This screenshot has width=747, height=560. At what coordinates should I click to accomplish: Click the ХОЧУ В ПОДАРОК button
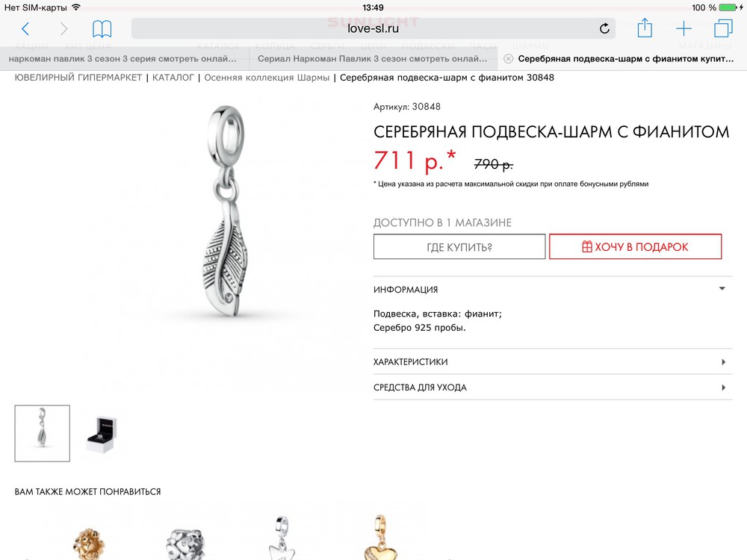[635, 246]
